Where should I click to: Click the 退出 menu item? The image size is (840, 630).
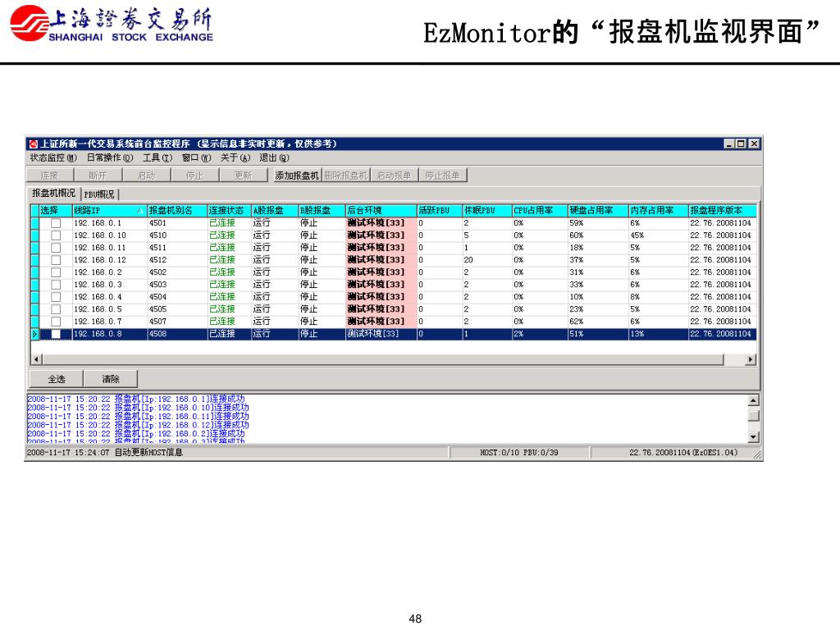point(274,158)
